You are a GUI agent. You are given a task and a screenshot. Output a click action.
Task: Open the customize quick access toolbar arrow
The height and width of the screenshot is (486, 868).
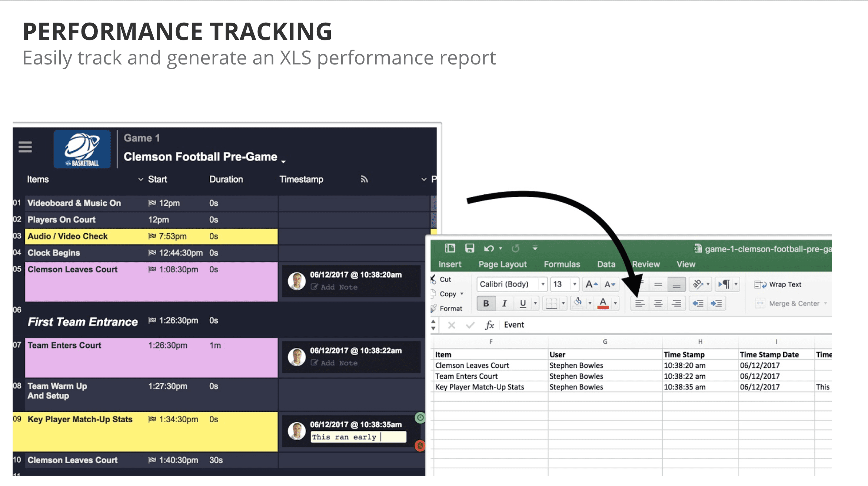(535, 248)
